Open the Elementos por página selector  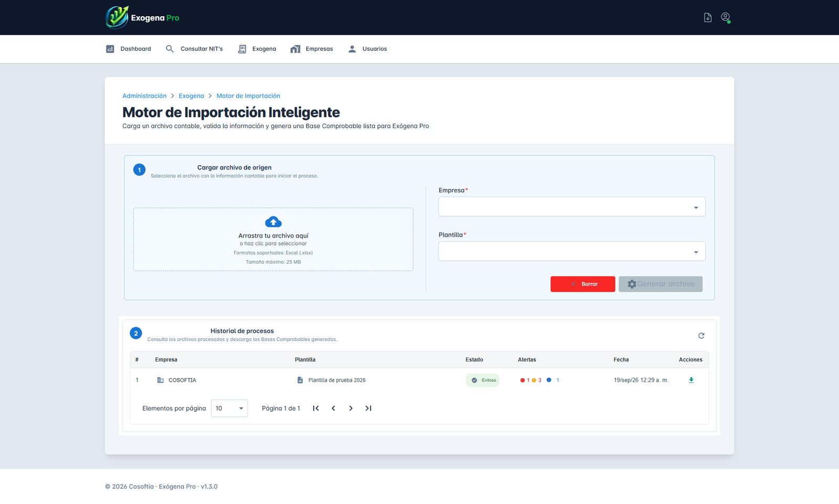(229, 408)
